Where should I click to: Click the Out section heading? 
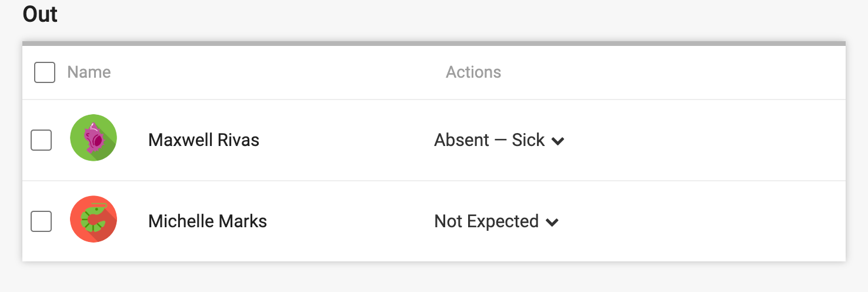[40, 14]
